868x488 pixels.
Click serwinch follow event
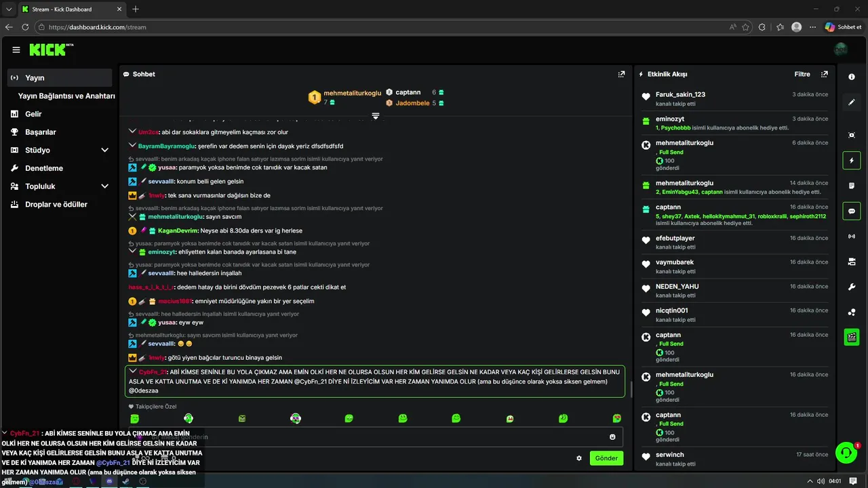pyautogui.click(x=735, y=459)
